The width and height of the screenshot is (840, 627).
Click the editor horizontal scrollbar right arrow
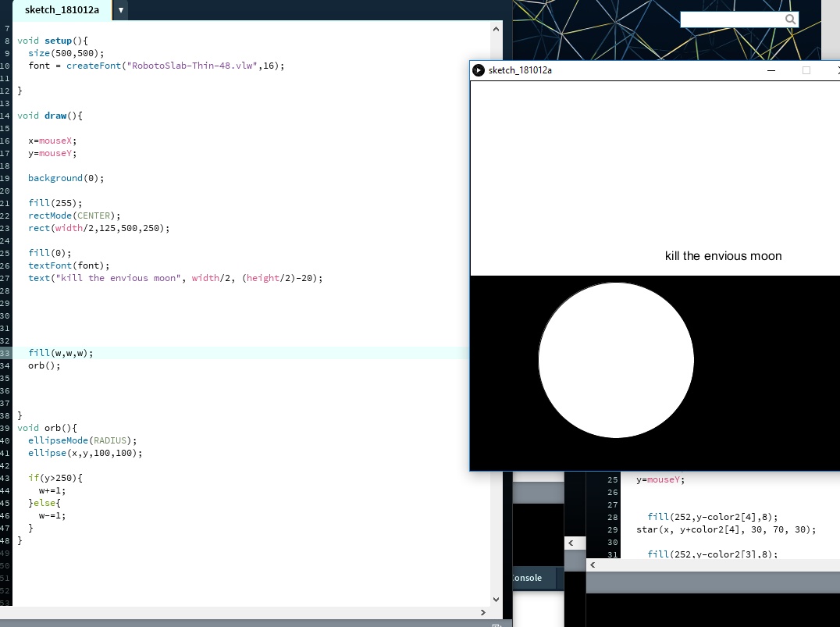click(x=484, y=611)
